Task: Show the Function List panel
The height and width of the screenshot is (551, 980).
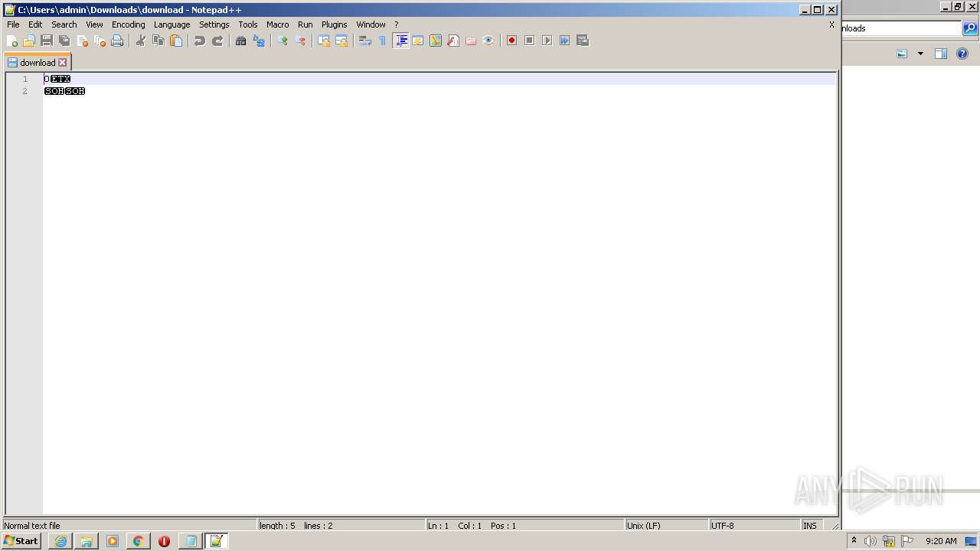Action: pos(453,41)
